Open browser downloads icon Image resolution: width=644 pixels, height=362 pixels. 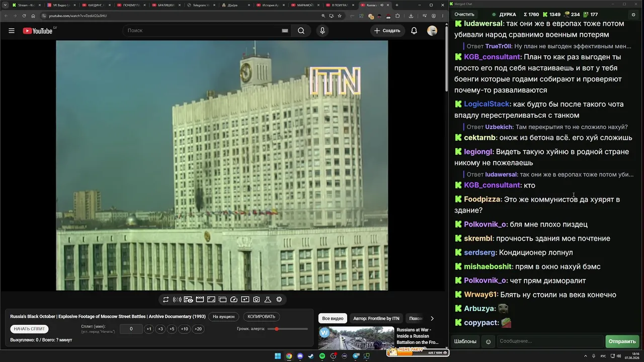(411, 16)
